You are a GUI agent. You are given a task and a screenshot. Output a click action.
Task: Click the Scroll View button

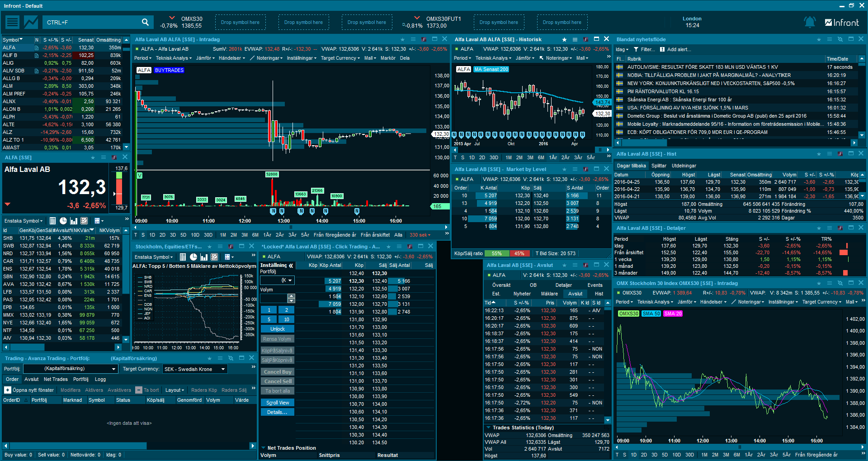point(278,403)
